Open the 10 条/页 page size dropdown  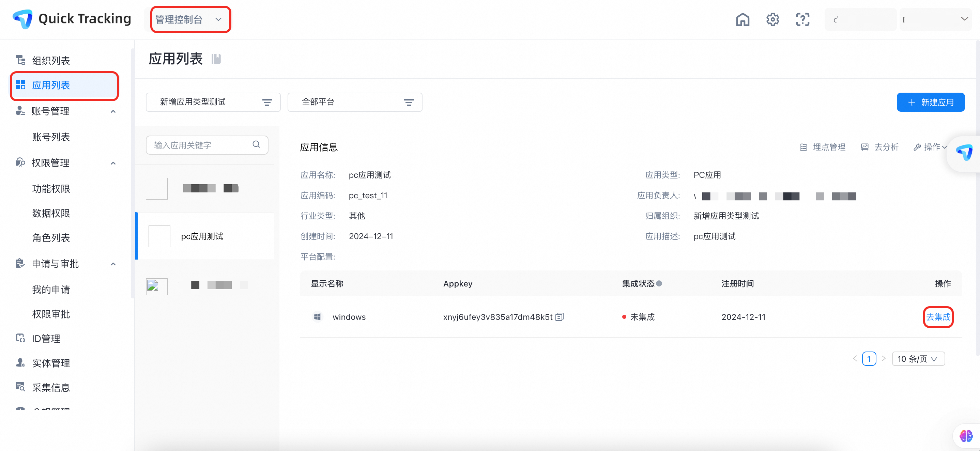(x=918, y=359)
